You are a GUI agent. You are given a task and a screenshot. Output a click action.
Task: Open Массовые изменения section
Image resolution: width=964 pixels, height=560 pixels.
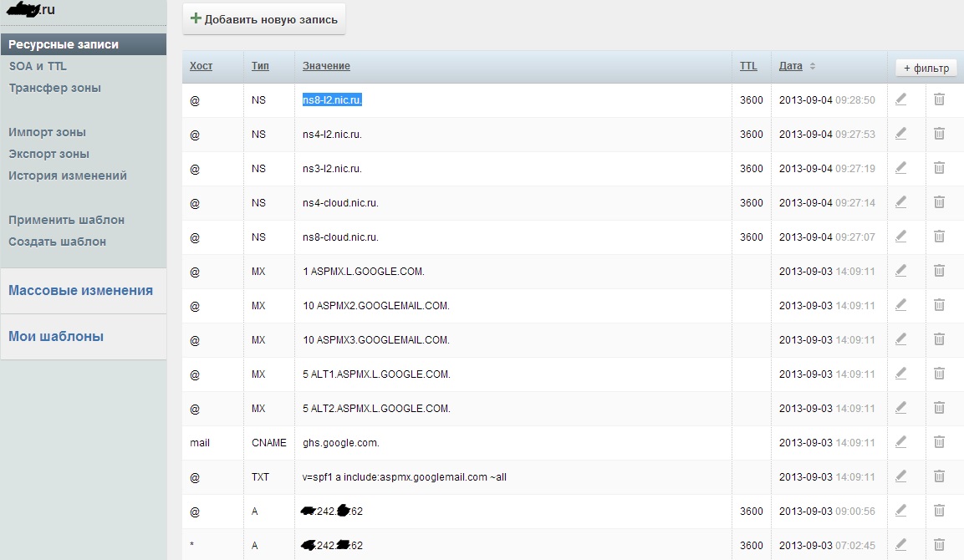[x=80, y=290]
